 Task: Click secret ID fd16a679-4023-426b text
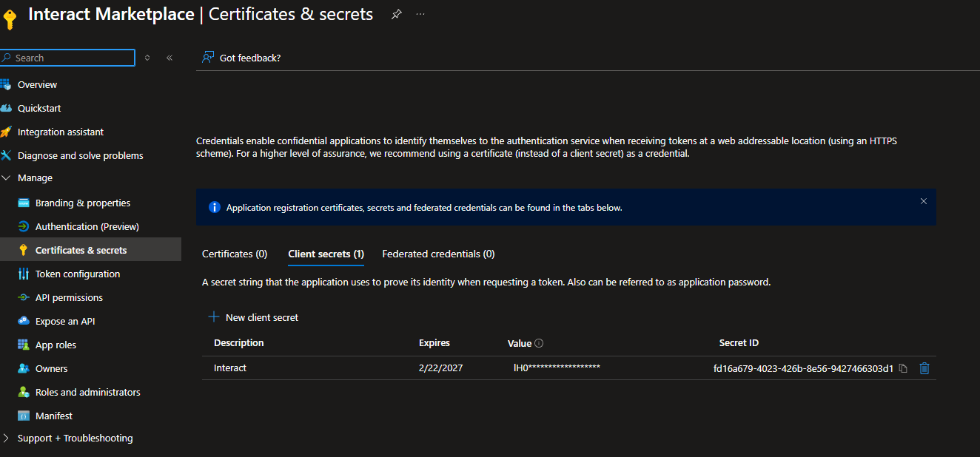pos(803,368)
